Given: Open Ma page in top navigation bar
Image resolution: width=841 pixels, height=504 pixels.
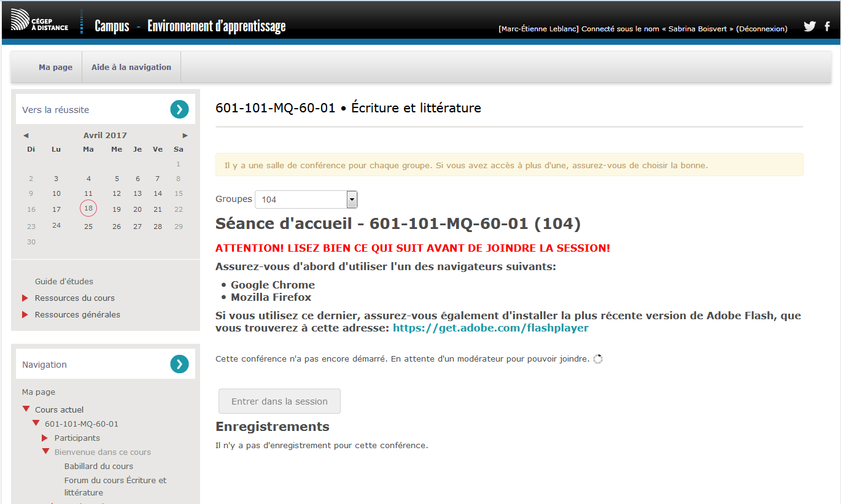Looking at the screenshot, I should (55, 68).
